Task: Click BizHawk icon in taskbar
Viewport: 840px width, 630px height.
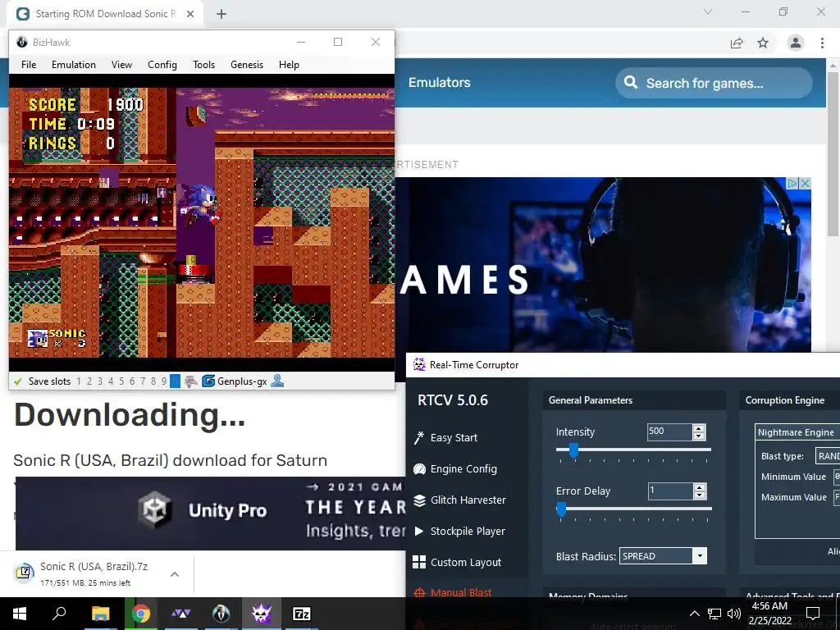Action: pos(221,614)
